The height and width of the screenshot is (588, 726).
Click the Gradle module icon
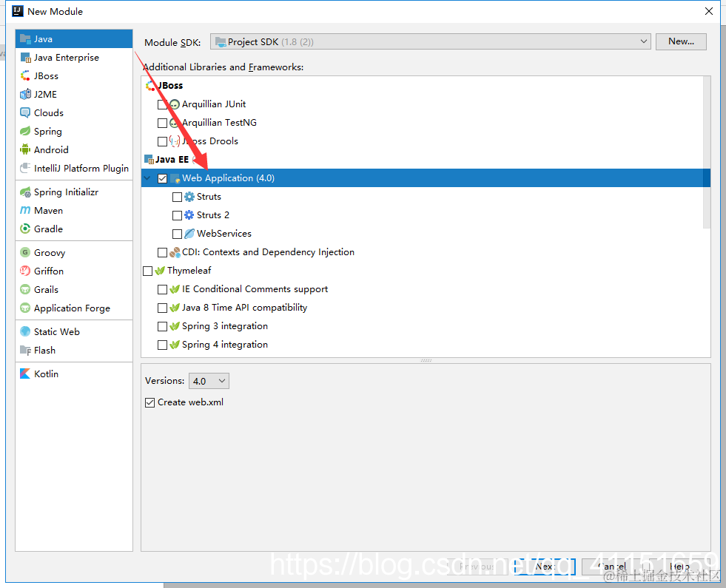[25, 229]
